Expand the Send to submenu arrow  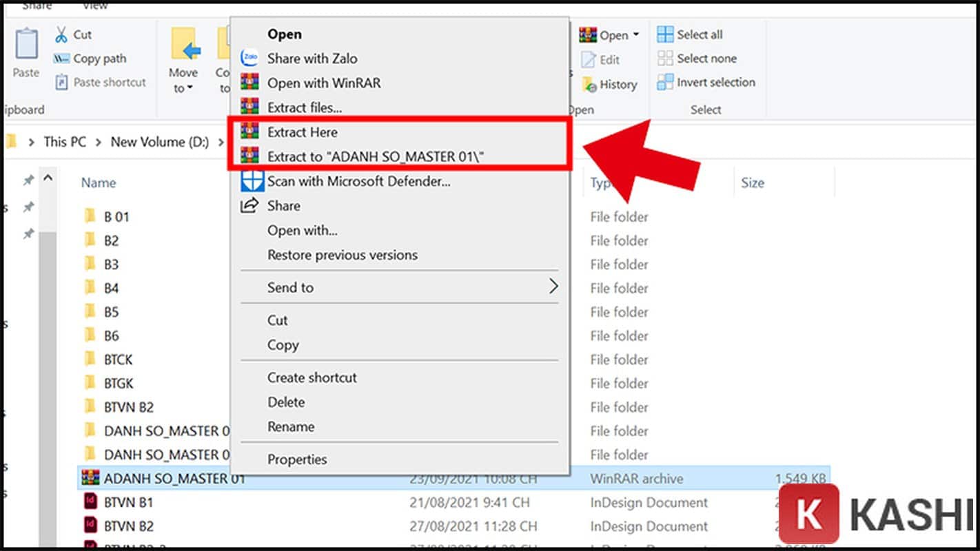pyautogui.click(x=553, y=287)
